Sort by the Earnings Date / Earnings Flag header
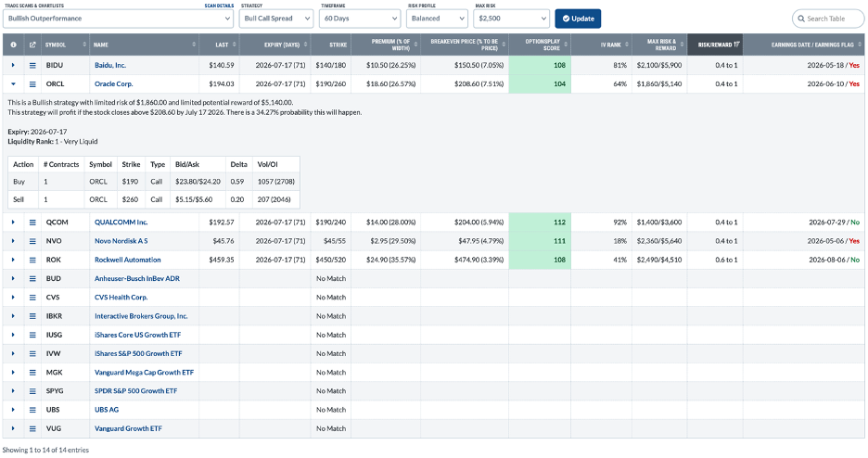The height and width of the screenshot is (458, 868). 804,45
